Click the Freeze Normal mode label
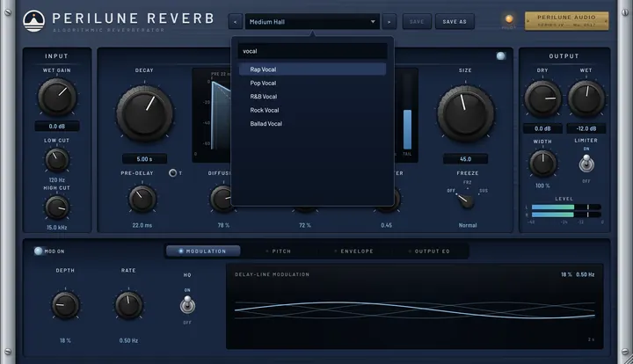Image resolution: width=633 pixels, height=364 pixels. point(468,225)
